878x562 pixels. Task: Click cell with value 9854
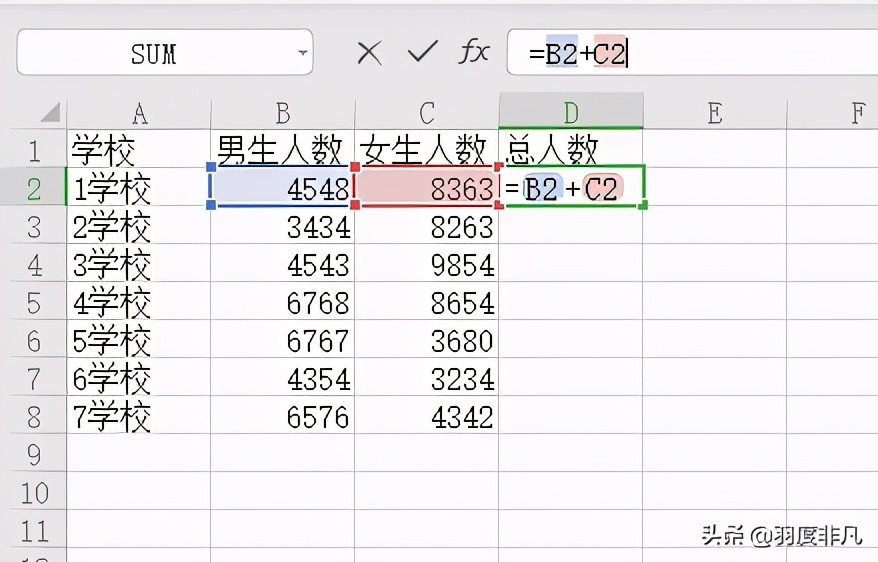pyautogui.click(x=427, y=264)
